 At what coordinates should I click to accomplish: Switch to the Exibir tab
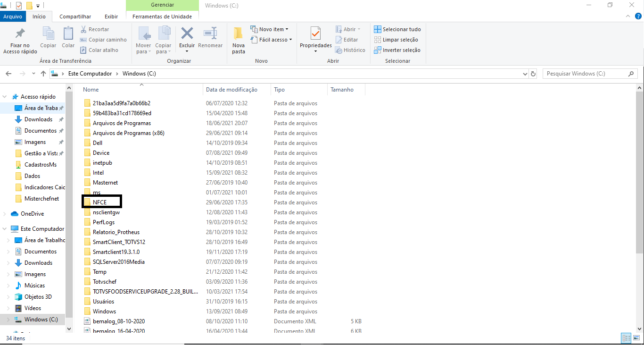coord(111,17)
